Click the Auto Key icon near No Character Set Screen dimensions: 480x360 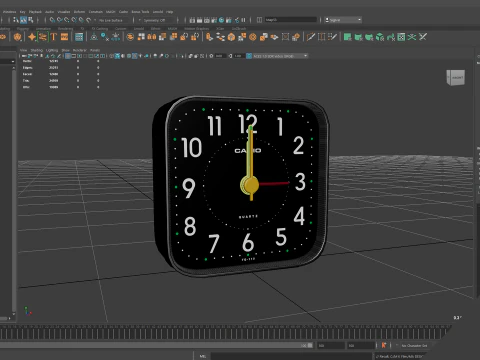(384, 345)
